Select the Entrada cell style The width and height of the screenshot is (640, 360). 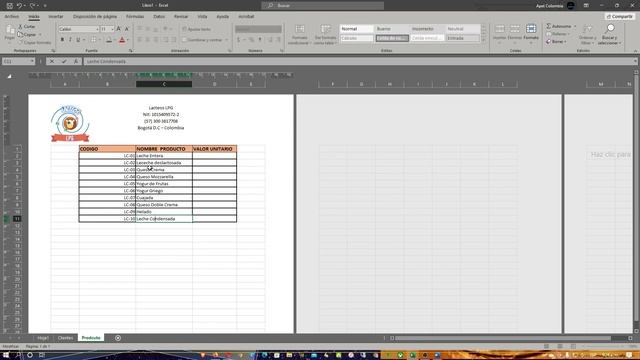click(462, 38)
